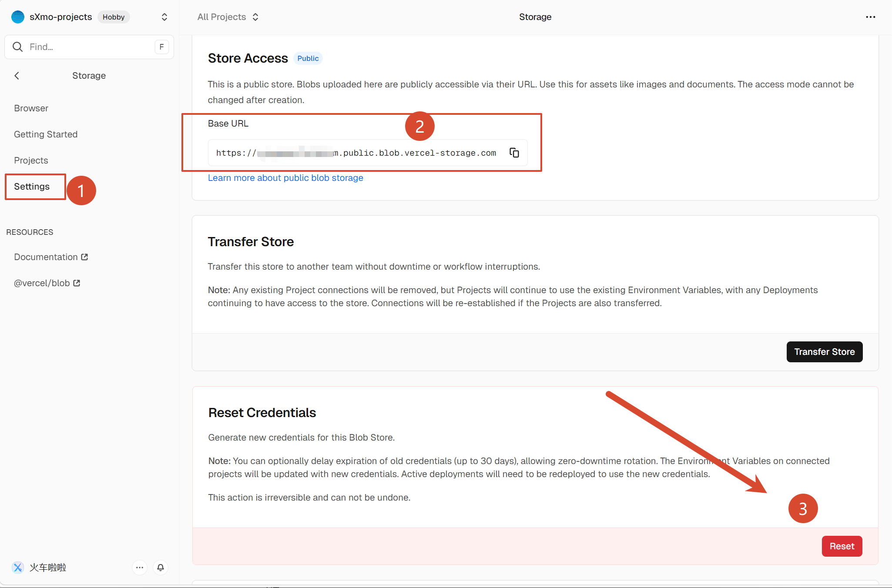Open the Documentation resource link

click(x=51, y=257)
